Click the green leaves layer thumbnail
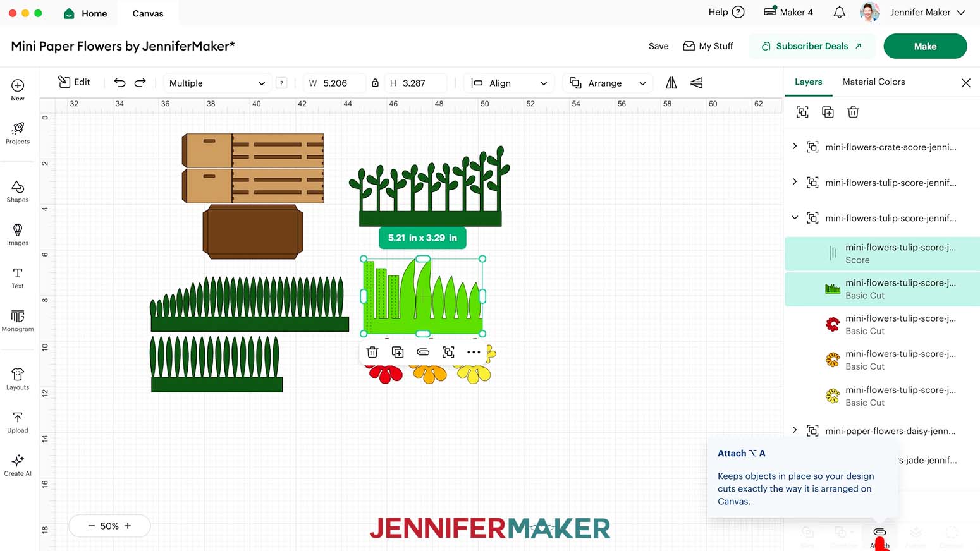Image resolution: width=980 pixels, height=551 pixels. [x=833, y=289]
